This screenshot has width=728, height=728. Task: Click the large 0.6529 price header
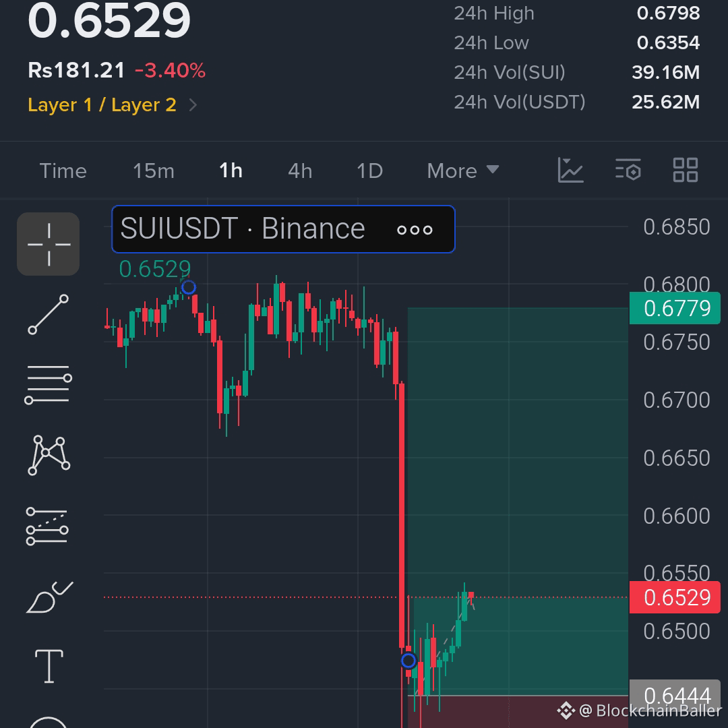tap(109, 20)
